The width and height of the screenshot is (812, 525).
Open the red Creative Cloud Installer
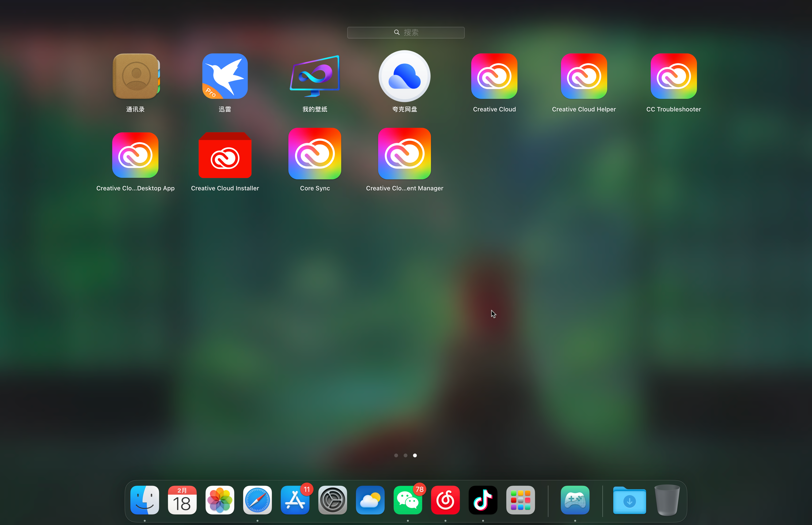click(225, 155)
